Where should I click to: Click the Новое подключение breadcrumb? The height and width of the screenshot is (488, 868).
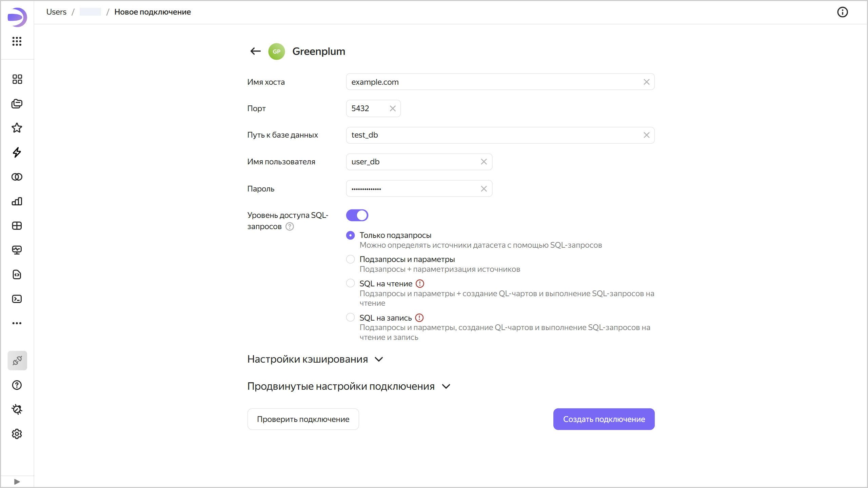(153, 12)
